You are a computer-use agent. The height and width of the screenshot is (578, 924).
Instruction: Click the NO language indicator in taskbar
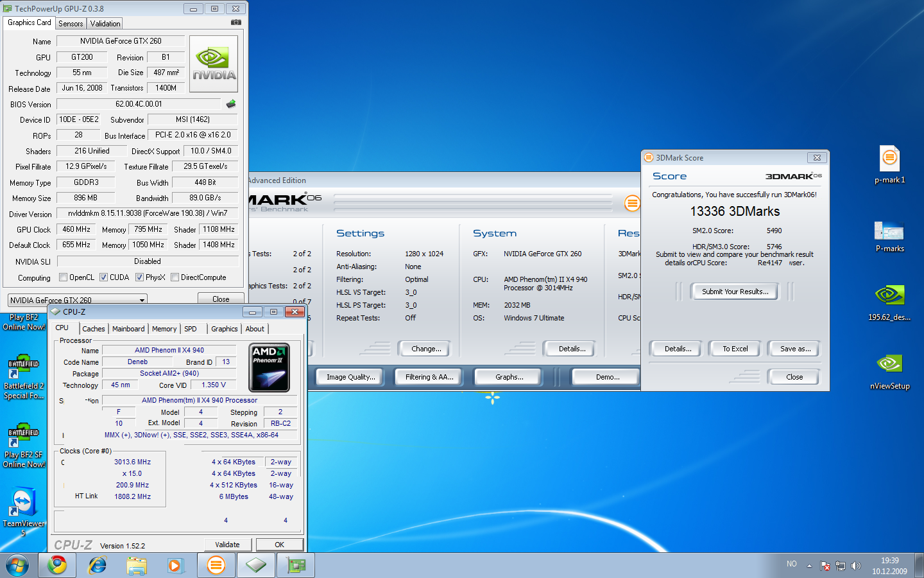tap(792, 564)
